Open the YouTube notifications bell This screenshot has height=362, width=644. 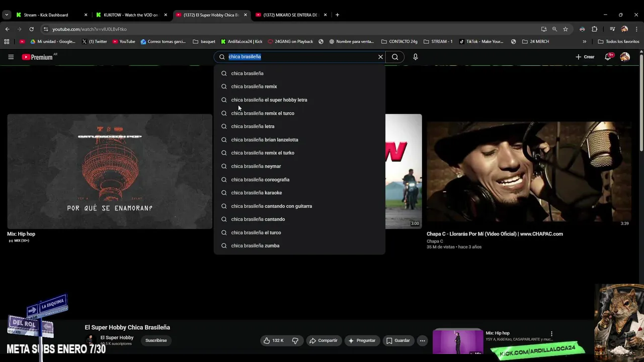click(x=608, y=57)
